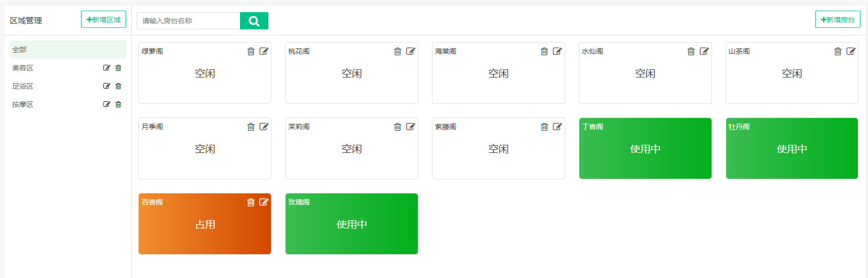Select the 全部 area filter
This screenshot has height=278, width=868.
(x=20, y=50)
